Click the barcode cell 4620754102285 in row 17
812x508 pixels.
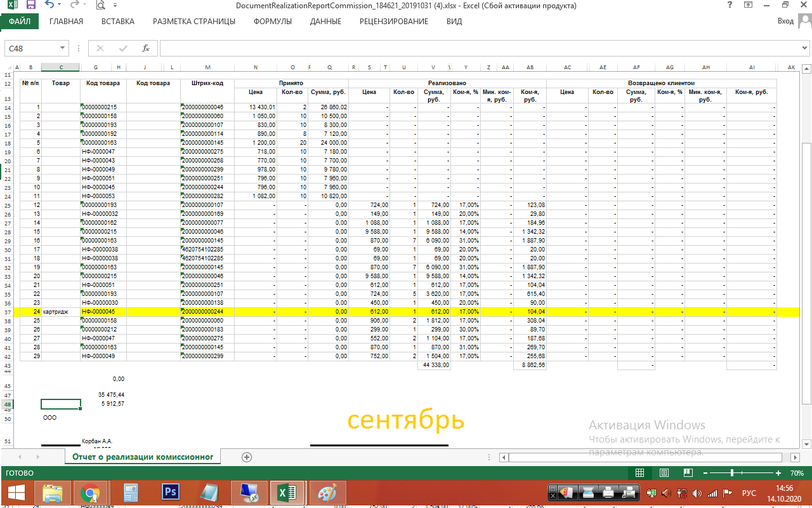(207, 250)
